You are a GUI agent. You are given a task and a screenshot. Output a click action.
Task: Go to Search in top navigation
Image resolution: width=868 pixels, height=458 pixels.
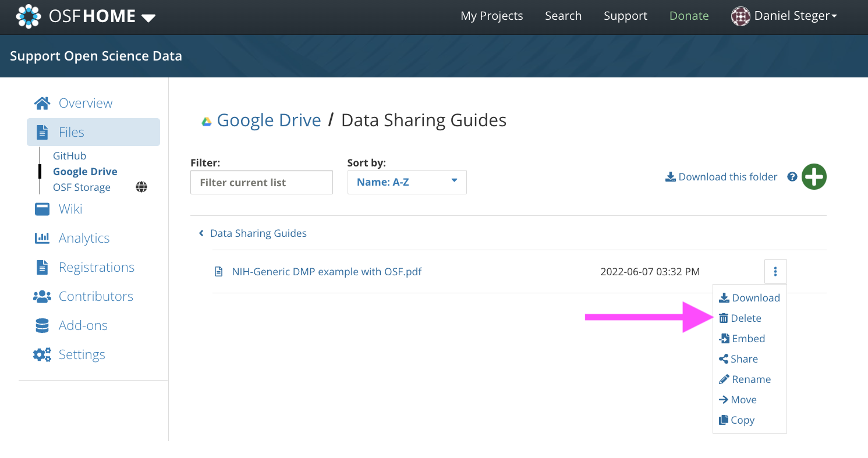563,16
